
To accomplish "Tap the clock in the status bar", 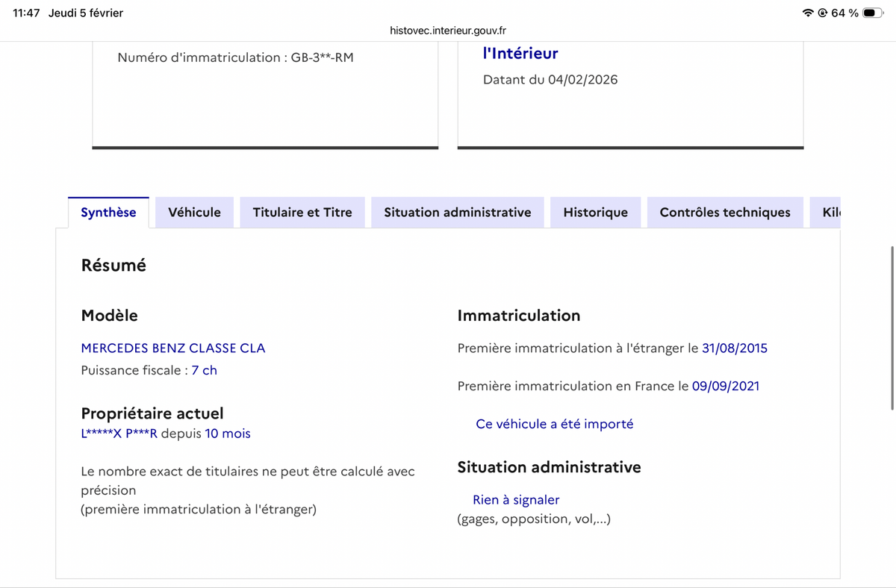I will (26, 13).
